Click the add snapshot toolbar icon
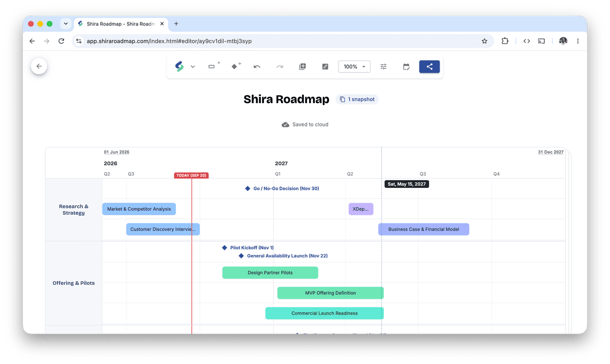Viewport: 610px width, 364px height. tap(302, 67)
